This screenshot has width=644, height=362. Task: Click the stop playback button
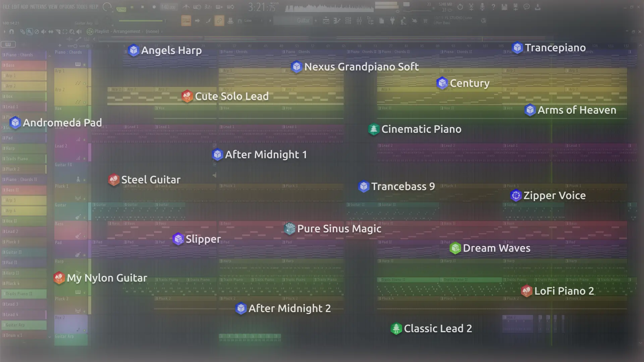(x=142, y=7)
